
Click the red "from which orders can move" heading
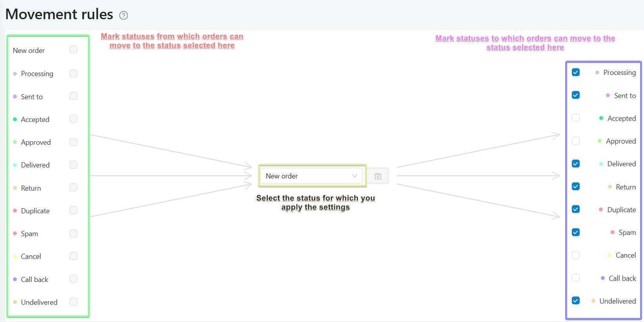click(x=172, y=41)
